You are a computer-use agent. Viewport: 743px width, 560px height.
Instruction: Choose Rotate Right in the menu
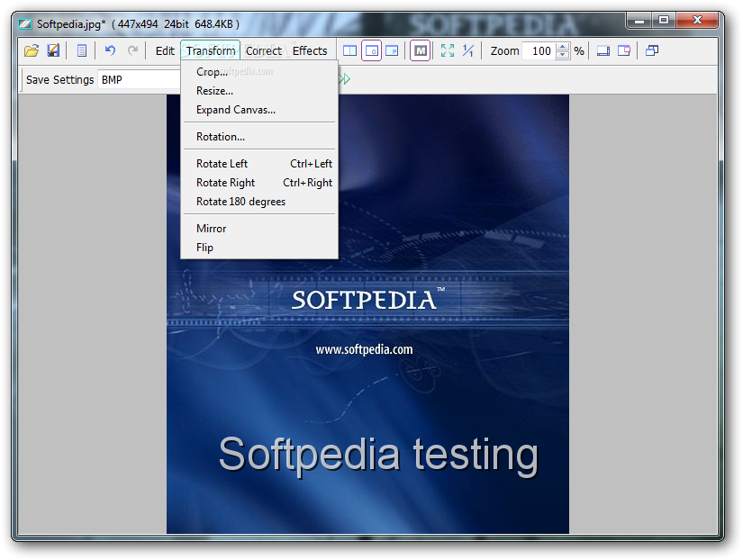pos(259,183)
